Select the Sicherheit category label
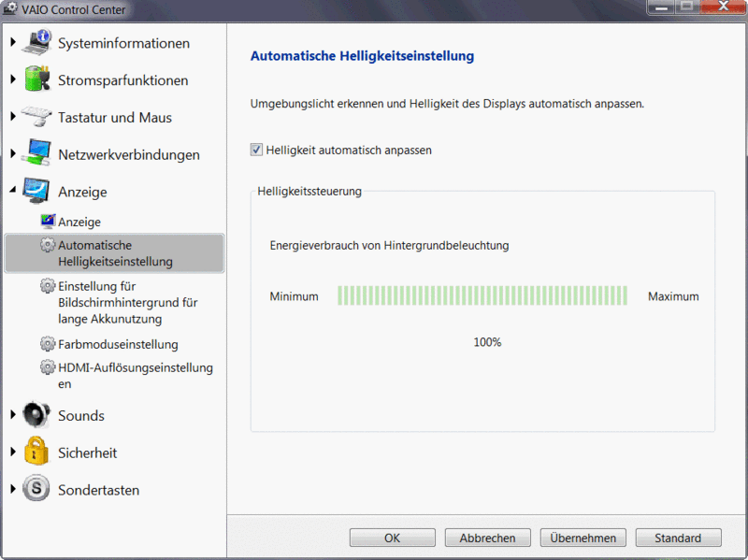Image resolution: width=748 pixels, height=560 pixels. (87, 452)
